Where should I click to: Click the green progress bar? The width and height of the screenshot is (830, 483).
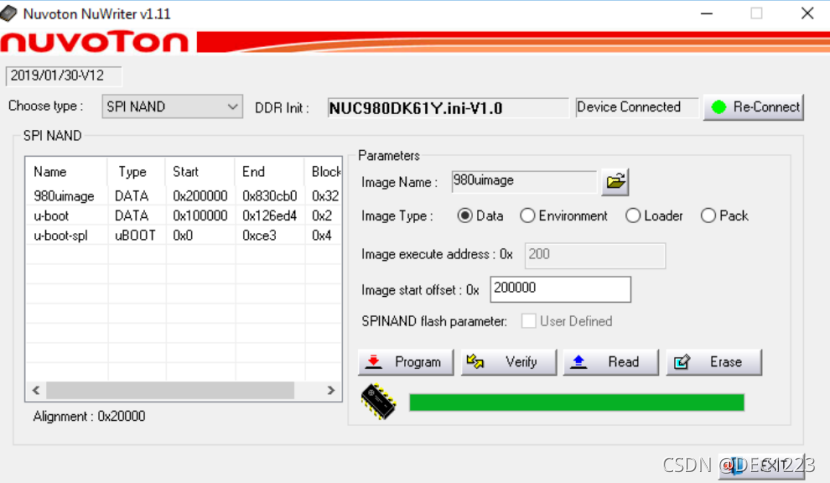point(576,402)
